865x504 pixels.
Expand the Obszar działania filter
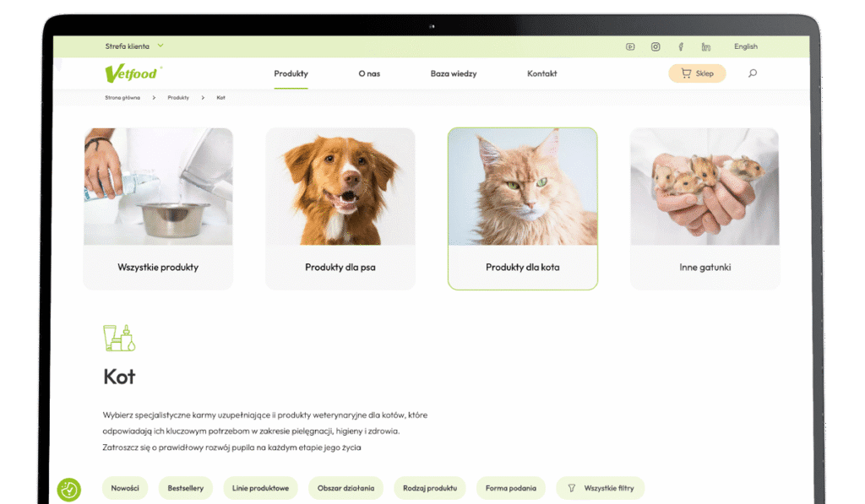point(345,488)
